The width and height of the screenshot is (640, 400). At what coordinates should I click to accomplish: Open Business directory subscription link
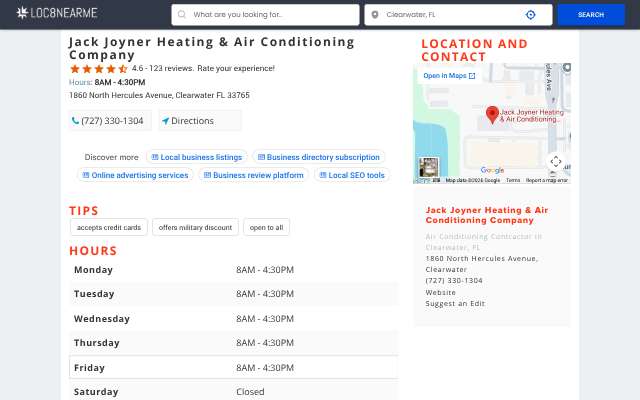pos(319,157)
